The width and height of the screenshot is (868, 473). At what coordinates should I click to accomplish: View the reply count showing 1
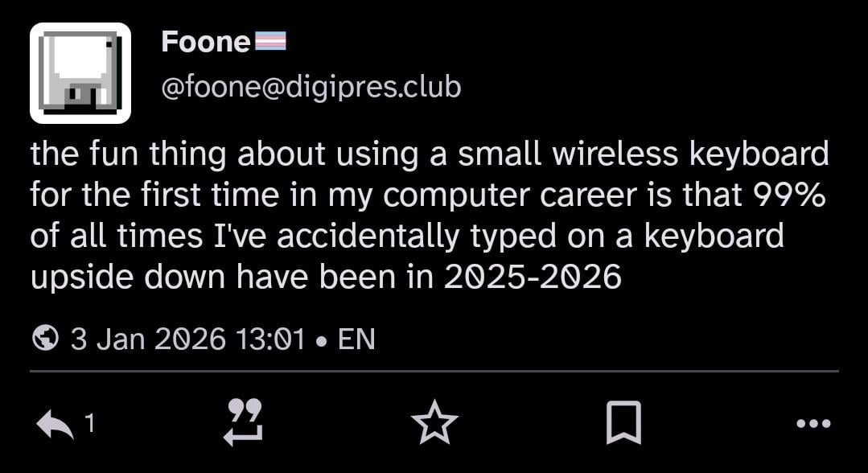90,423
